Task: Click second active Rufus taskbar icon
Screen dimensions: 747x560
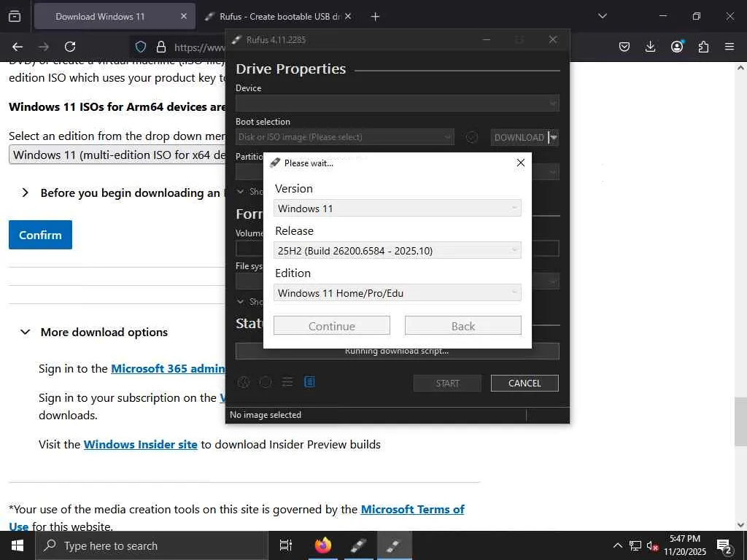Action: tap(394, 545)
